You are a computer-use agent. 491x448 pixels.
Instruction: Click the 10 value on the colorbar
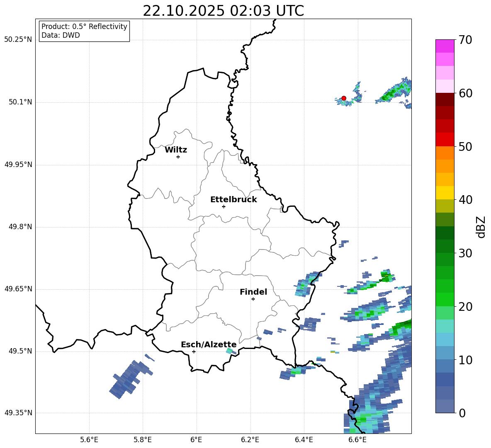pos(465,360)
